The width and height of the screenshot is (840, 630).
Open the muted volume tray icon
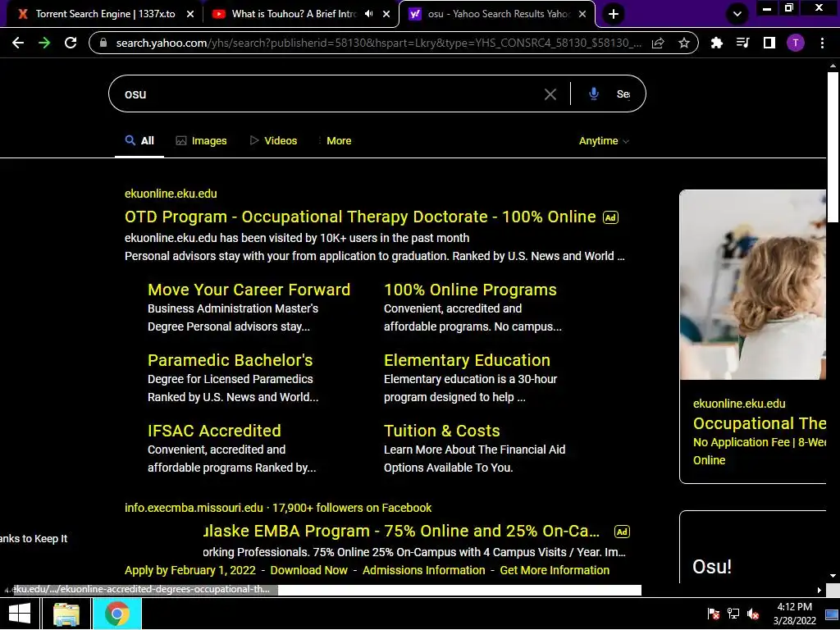point(753,614)
